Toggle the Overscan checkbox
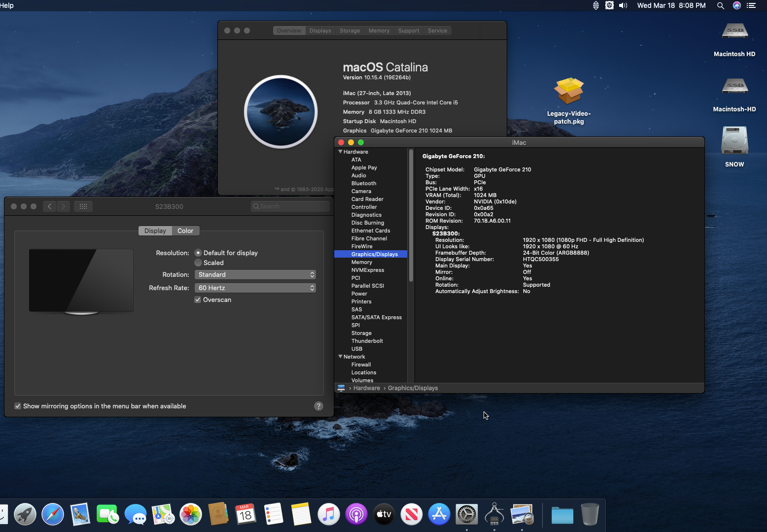 198,299
